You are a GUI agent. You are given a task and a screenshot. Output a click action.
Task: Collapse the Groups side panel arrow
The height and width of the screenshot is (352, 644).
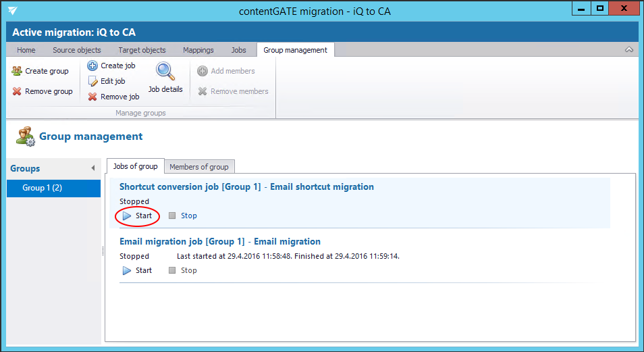click(x=92, y=168)
